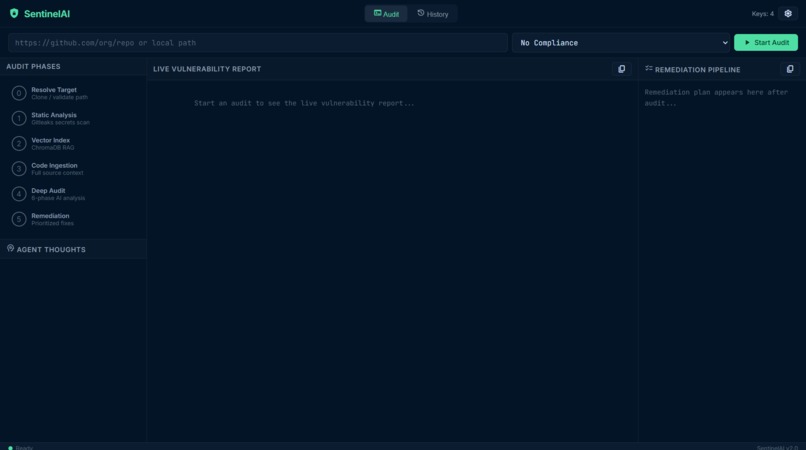Click the Start Audit button
Screen dimensions: 806x450
(x=766, y=43)
